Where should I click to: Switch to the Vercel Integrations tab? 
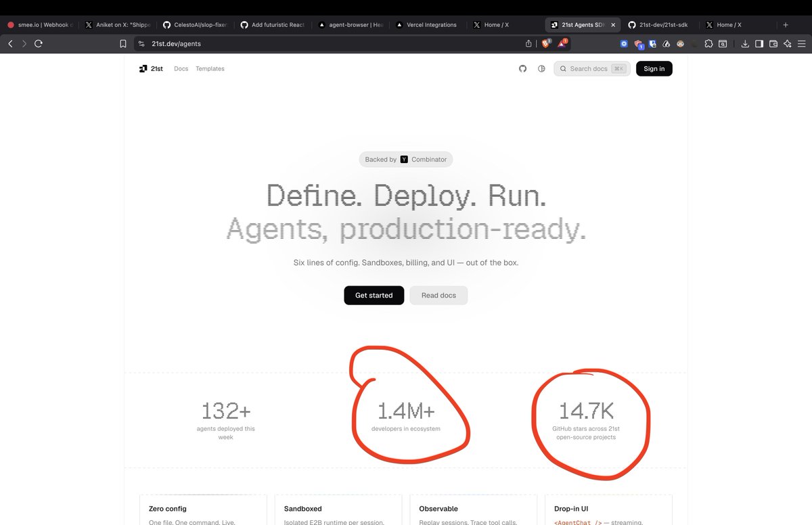point(428,25)
